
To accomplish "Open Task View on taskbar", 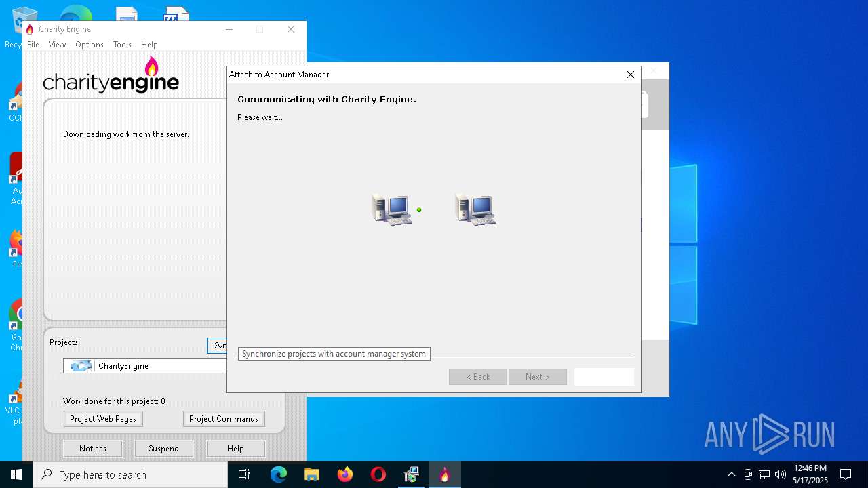I will pyautogui.click(x=244, y=474).
